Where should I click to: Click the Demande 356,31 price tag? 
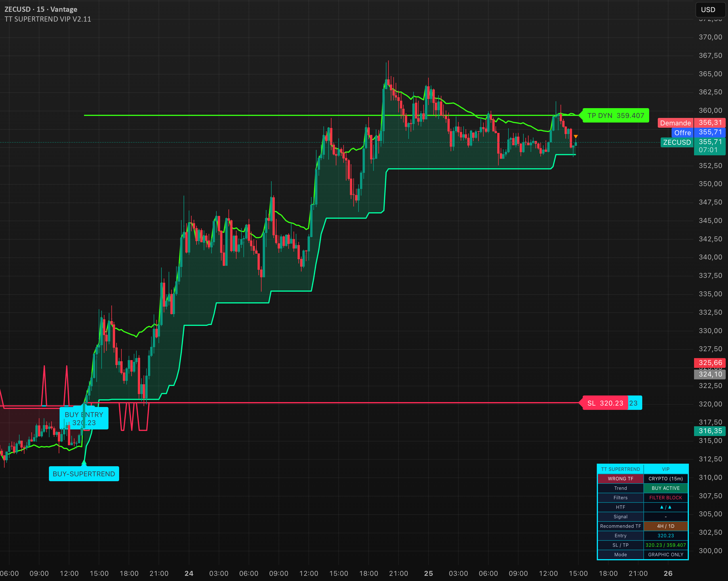691,123
